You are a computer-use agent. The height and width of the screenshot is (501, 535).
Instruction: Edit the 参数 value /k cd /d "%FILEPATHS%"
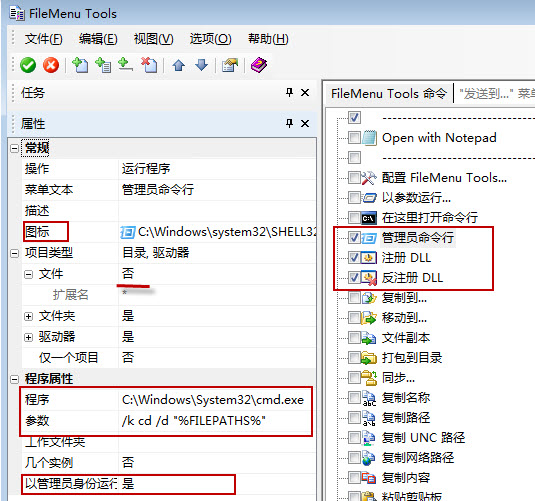coord(216,421)
